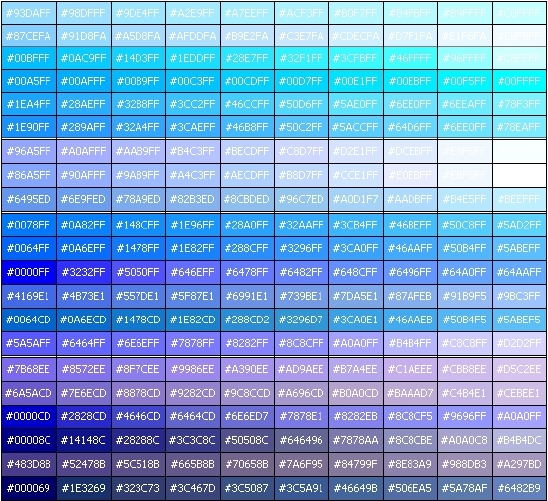Screen dimensions: 548x501
Task: Choose the #64AAFF color cell
Action: point(519,272)
